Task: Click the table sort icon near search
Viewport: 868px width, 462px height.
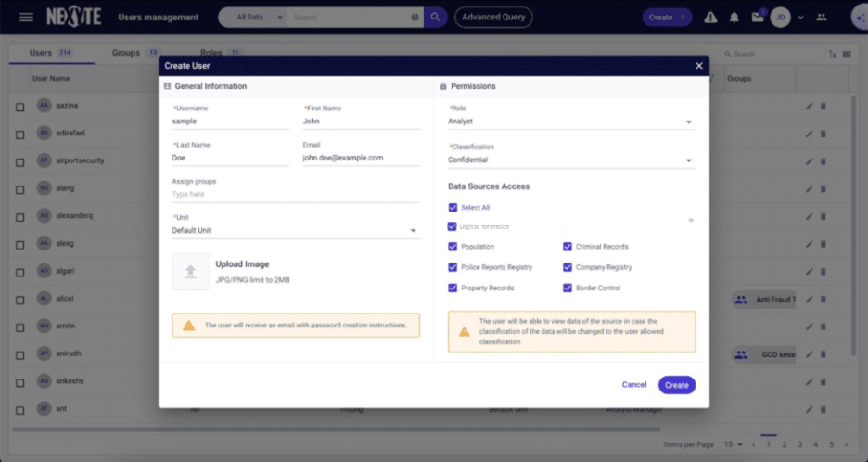Action: click(833, 54)
